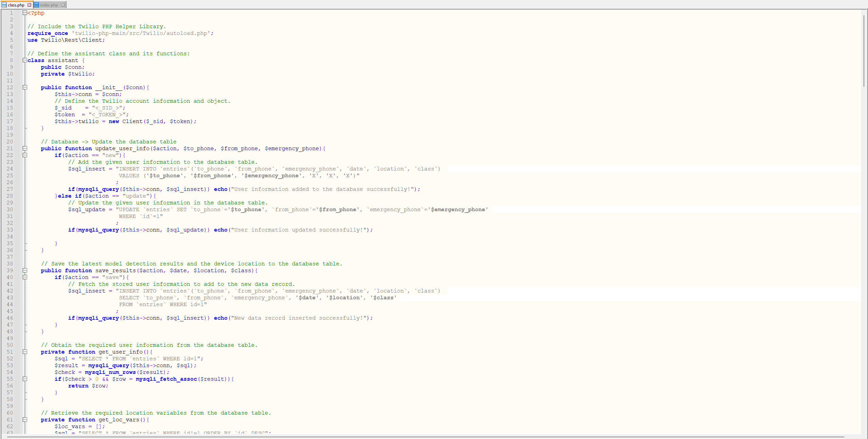Collapse the save_results function fold

tap(24, 271)
